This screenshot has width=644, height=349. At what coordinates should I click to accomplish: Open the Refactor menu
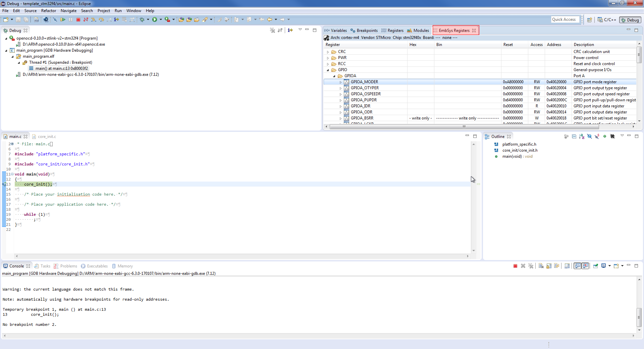tap(49, 11)
